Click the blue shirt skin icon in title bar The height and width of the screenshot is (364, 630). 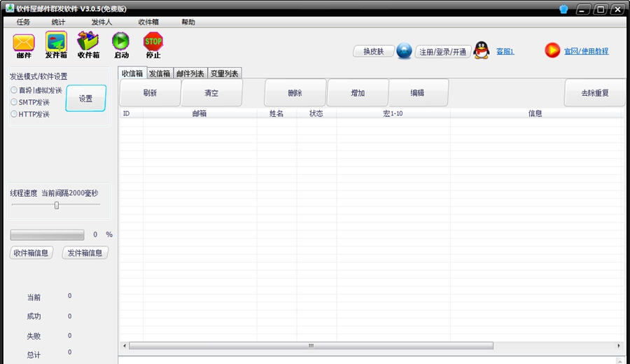point(563,9)
